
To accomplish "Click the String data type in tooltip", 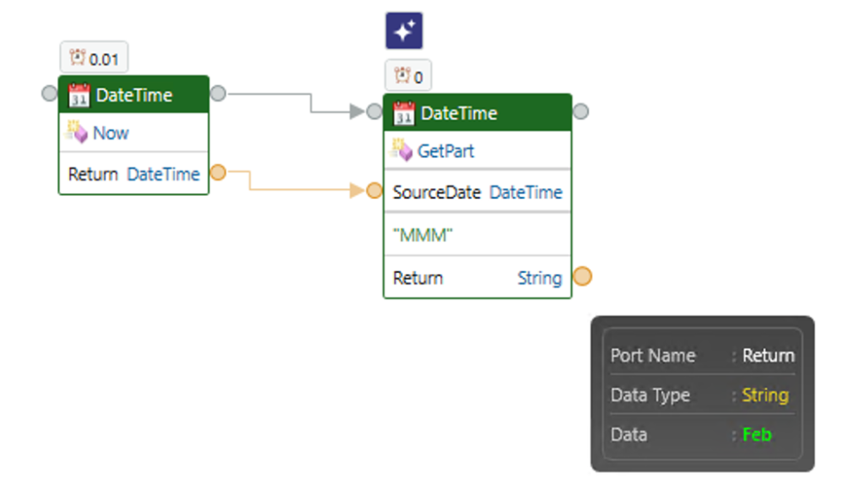I will pyautogui.click(x=765, y=395).
